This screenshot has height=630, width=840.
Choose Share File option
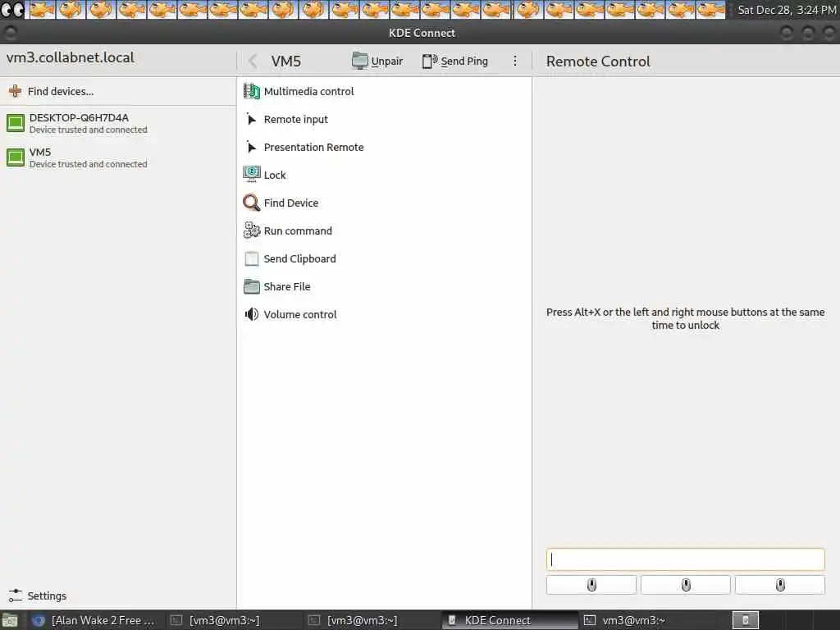tap(384, 286)
